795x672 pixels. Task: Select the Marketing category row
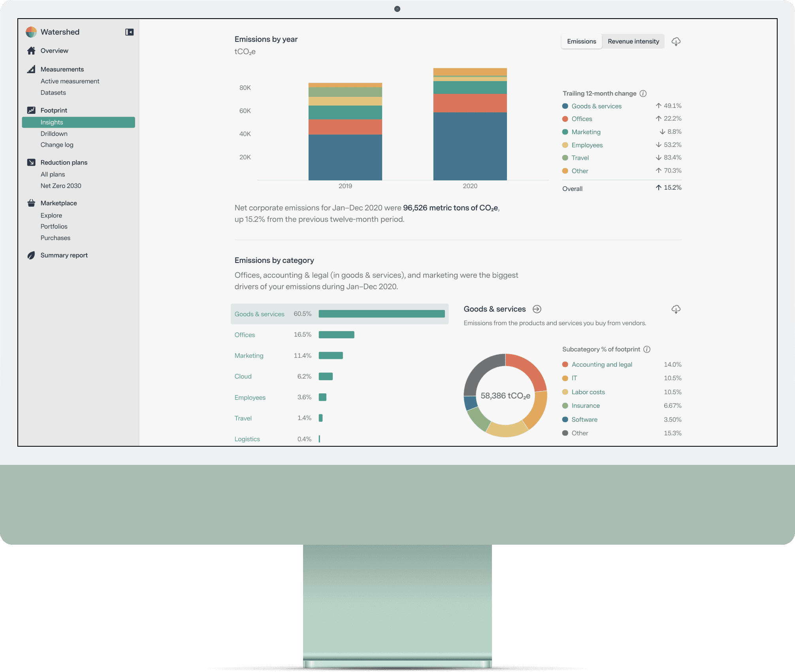pos(339,356)
